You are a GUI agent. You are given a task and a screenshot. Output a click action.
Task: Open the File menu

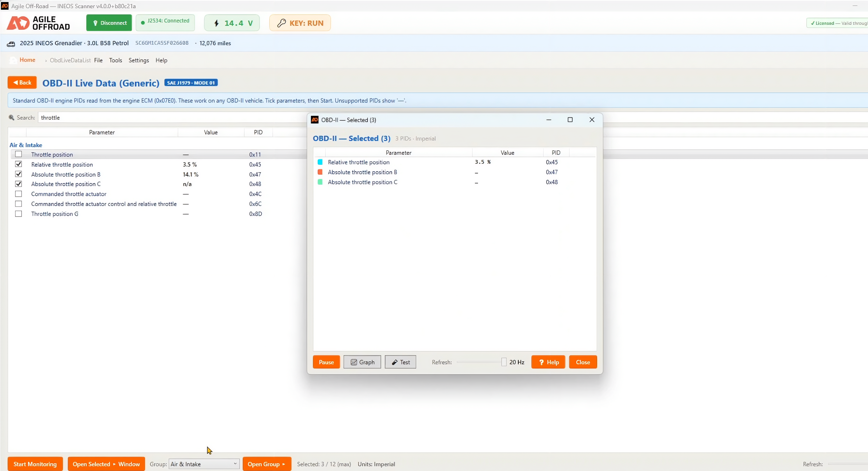98,60
